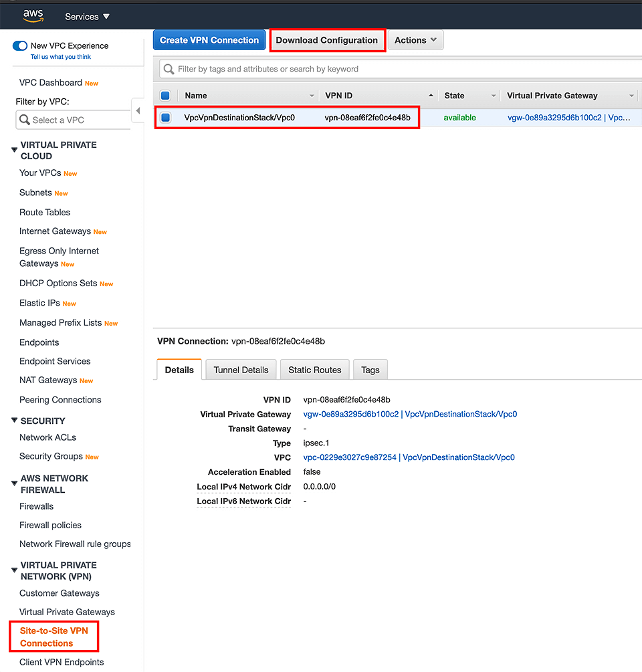Image resolution: width=642 pixels, height=672 pixels.
Task: Open the Select a VPC filter box
Action: point(74,120)
